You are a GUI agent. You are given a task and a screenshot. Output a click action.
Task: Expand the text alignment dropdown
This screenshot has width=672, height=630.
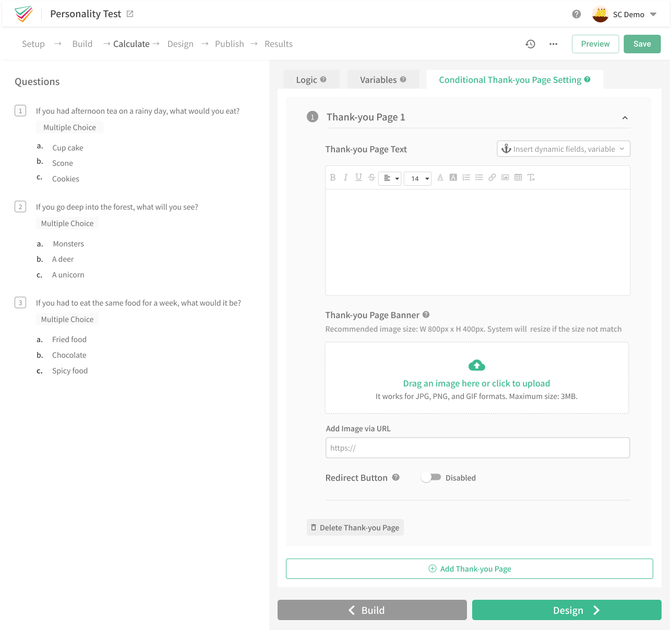tap(390, 178)
